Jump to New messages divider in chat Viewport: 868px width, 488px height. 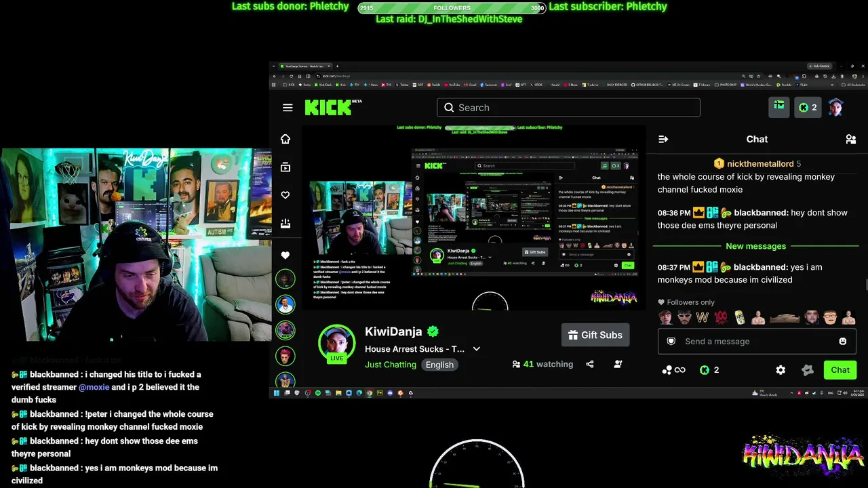coord(756,246)
